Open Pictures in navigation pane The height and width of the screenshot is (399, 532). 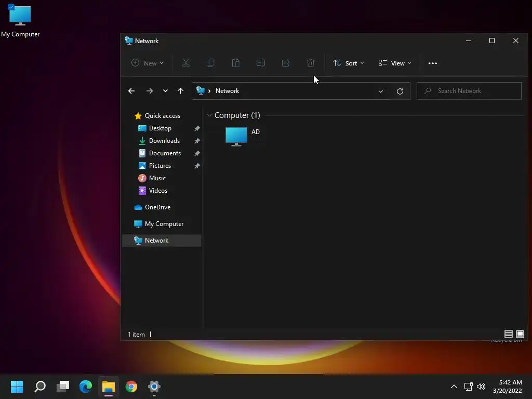160,166
